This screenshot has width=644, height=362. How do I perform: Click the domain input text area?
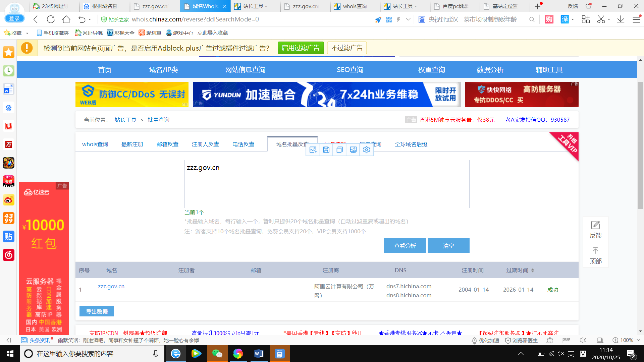(327, 184)
